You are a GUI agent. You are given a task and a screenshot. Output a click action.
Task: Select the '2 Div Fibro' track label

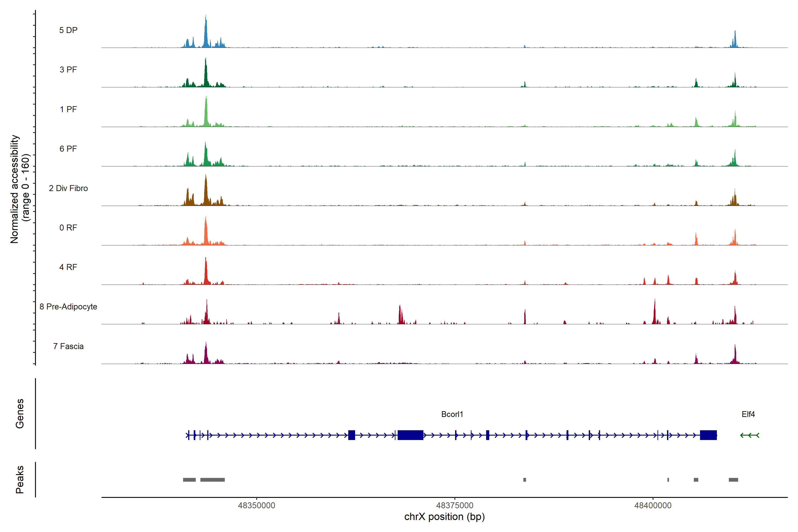[x=68, y=188]
